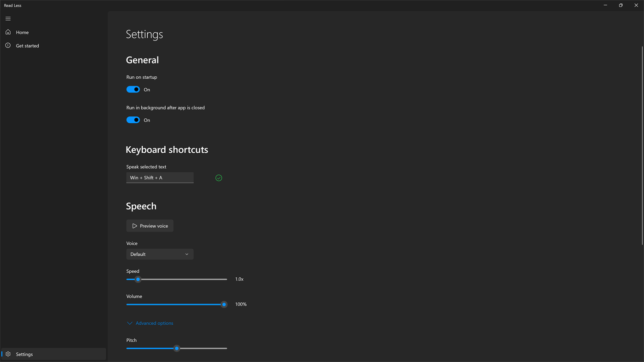644x362 pixels.
Task: Click the Settings gear icon
Action: point(7,354)
